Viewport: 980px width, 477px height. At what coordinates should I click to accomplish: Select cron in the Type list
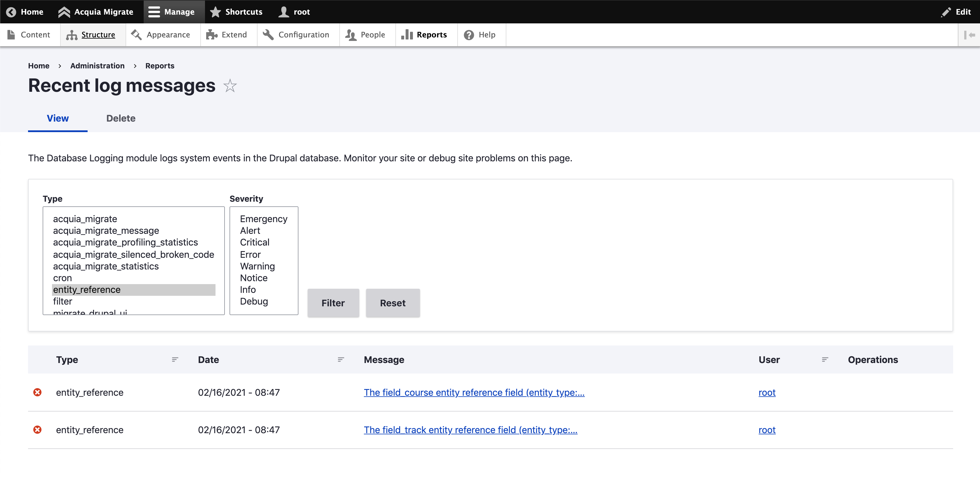[x=63, y=278]
